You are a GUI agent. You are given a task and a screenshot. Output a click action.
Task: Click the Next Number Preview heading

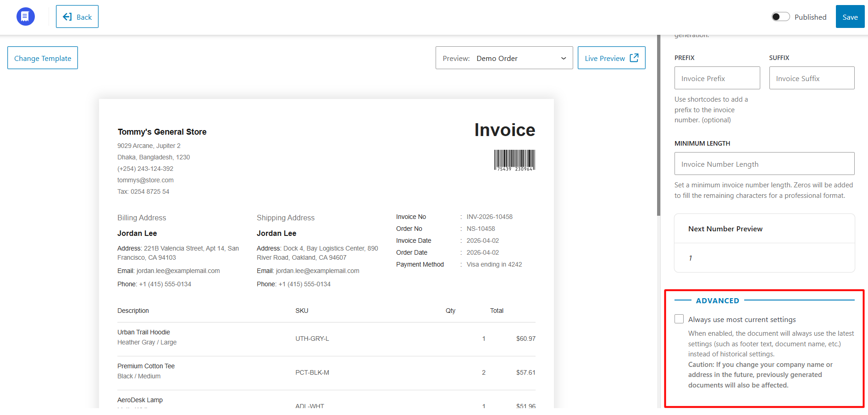pyautogui.click(x=725, y=229)
